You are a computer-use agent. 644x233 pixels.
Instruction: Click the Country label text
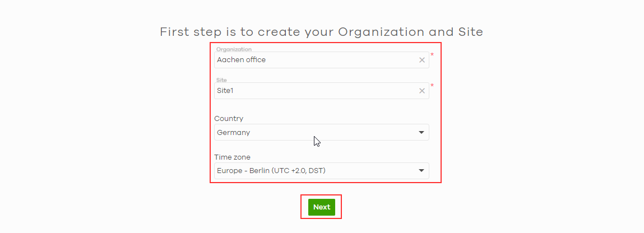point(229,119)
